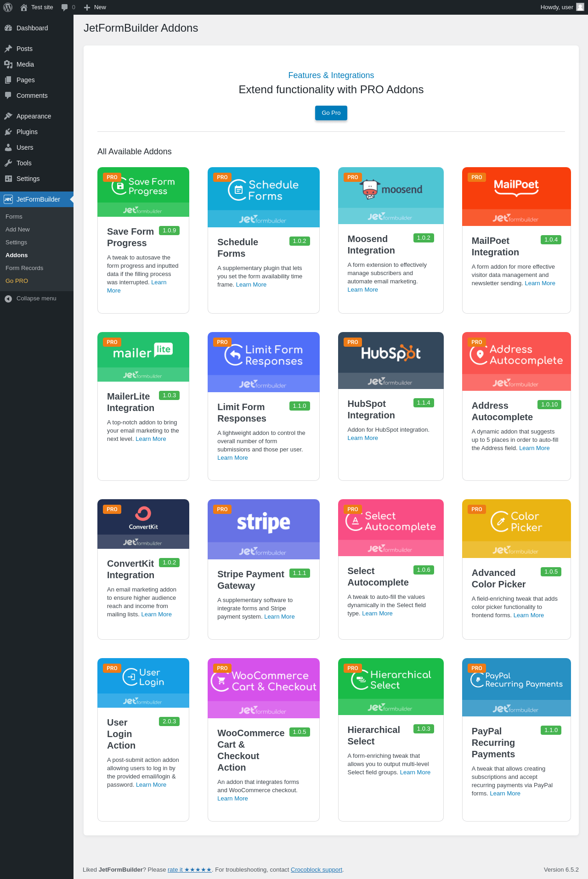
Task: Click the plus New icon in admin bar
Action: [87, 7]
